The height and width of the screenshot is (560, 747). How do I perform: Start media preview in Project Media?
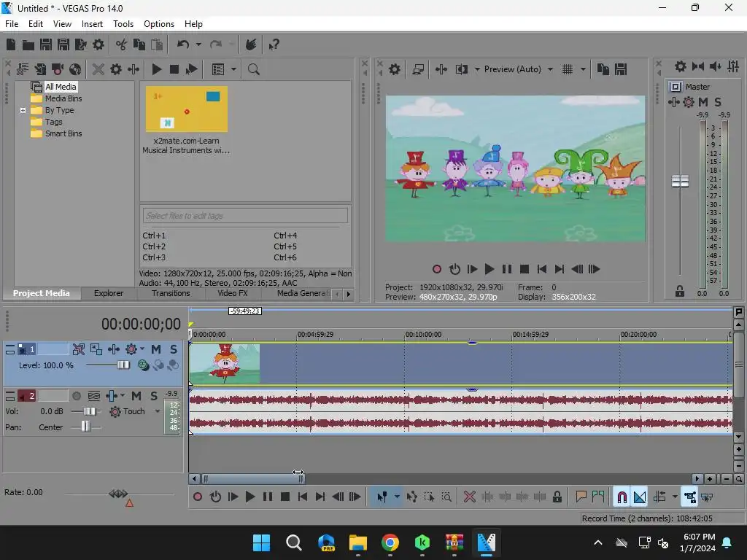(x=156, y=69)
